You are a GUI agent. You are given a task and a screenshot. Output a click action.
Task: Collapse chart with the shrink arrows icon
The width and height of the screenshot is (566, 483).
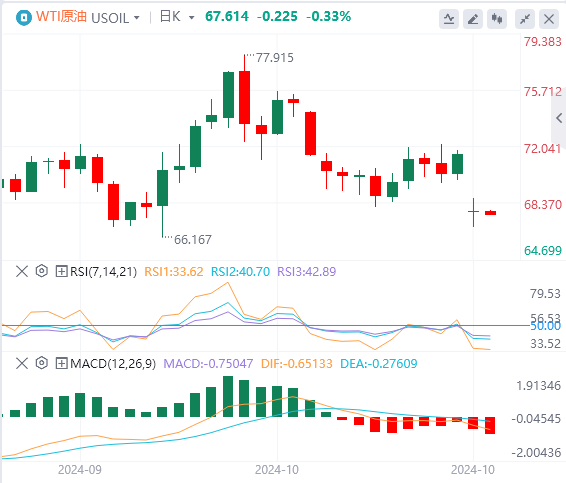(525, 19)
